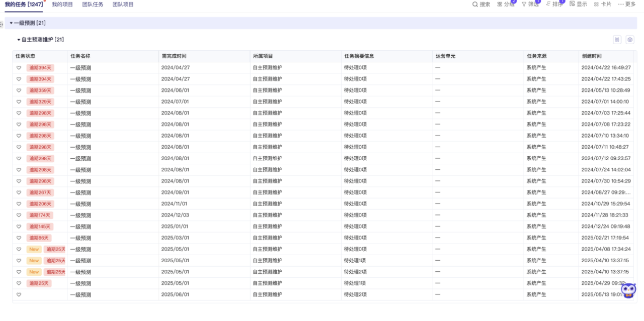Open the 搜索 search tool
This screenshot has width=644, height=321.
(x=481, y=5)
